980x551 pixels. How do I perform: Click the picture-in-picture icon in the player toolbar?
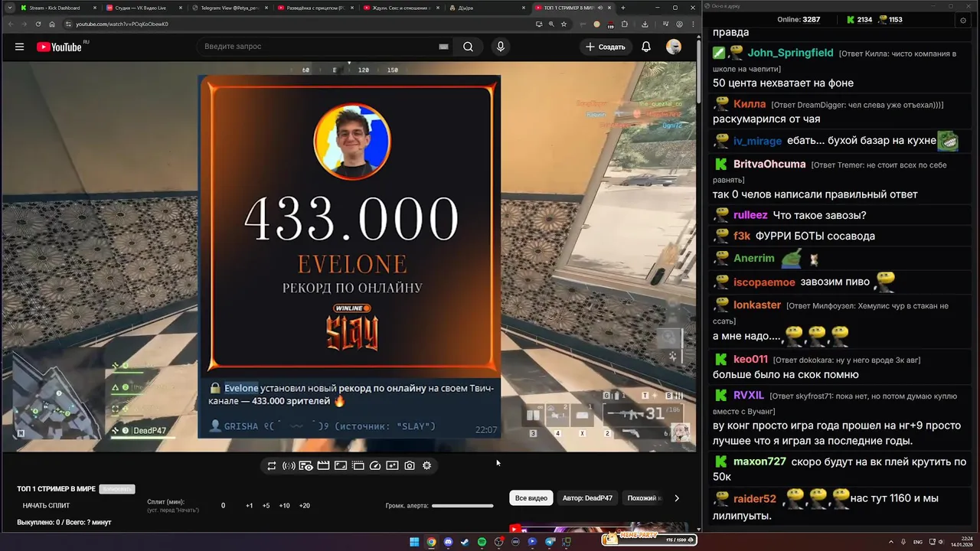pyautogui.click(x=341, y=465)
